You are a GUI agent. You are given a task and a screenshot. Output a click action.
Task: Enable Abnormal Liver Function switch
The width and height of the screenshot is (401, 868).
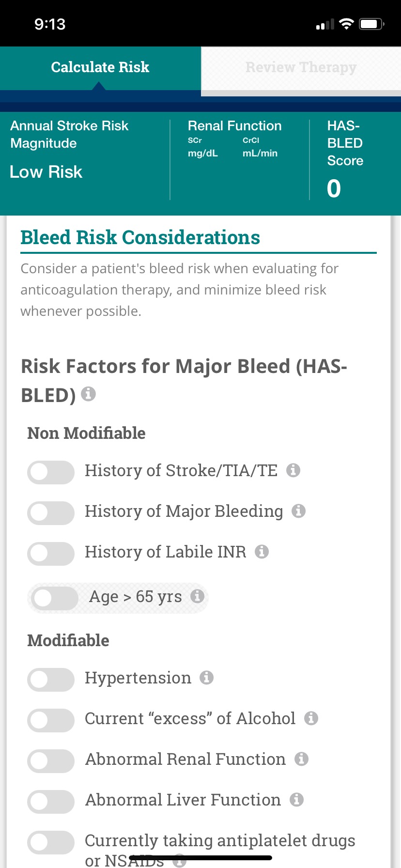point(51,802)
